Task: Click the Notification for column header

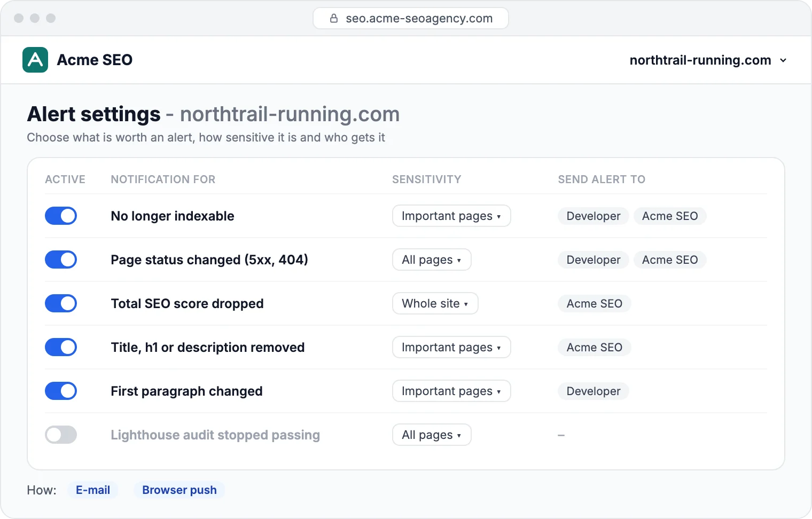Action: click(x=163, y=179)
